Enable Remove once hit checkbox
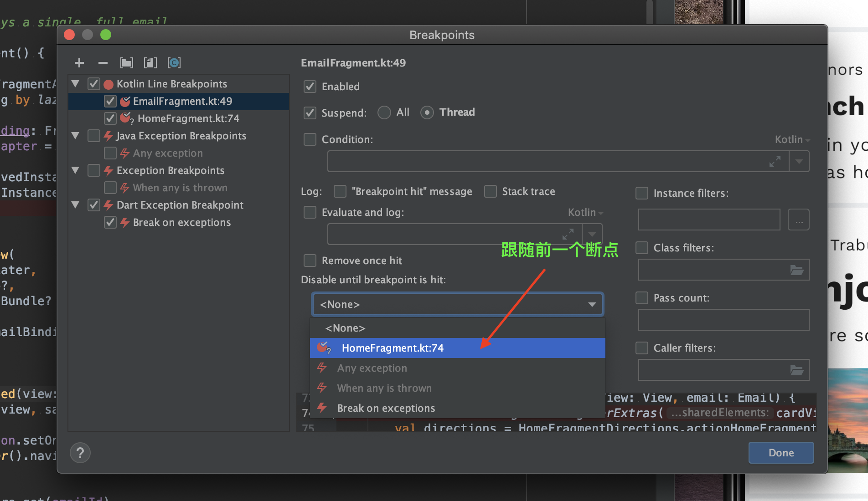The height and width of the screenshot is (501, 868). point(310,261)
